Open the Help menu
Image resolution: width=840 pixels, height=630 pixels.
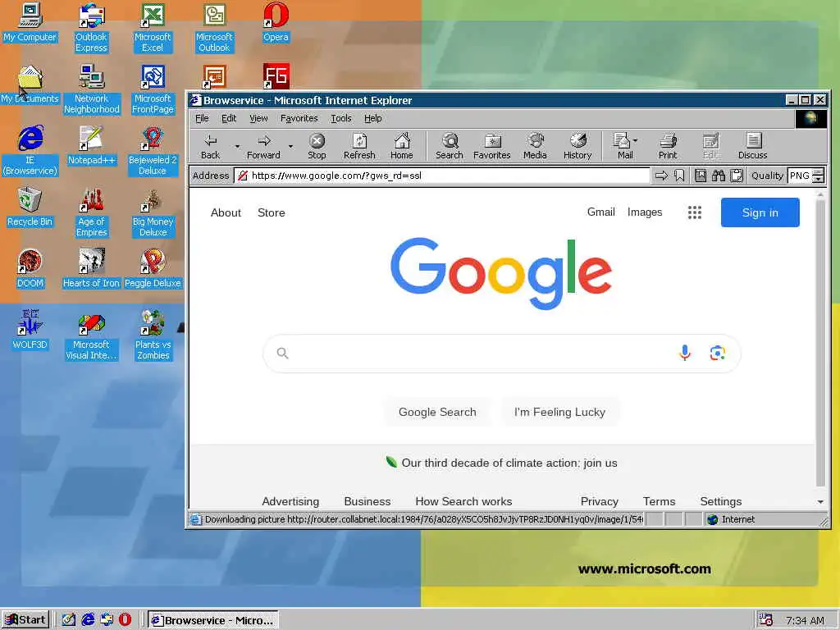pyautogui.click(x=373, y=118)
